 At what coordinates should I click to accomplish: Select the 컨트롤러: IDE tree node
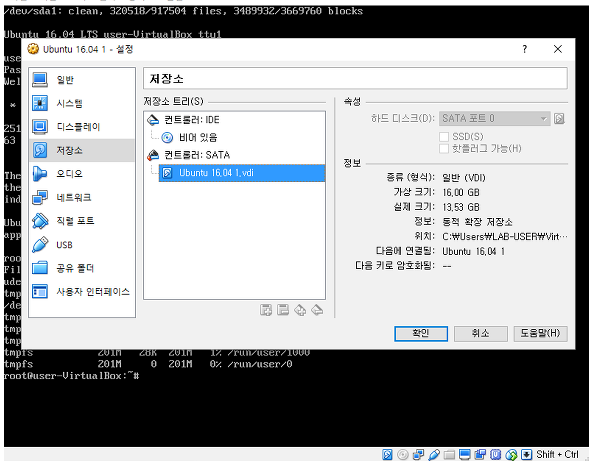coord(192,120)
